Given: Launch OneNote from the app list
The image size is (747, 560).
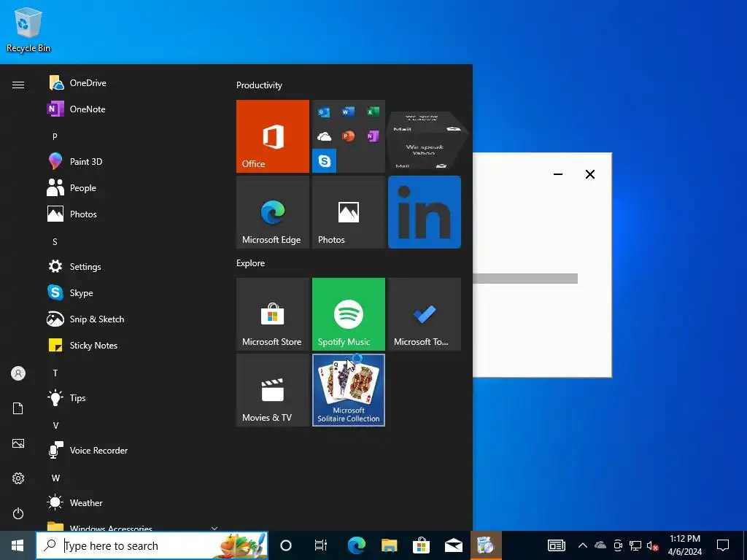Looking at the screenshot, I should (133, 109).
